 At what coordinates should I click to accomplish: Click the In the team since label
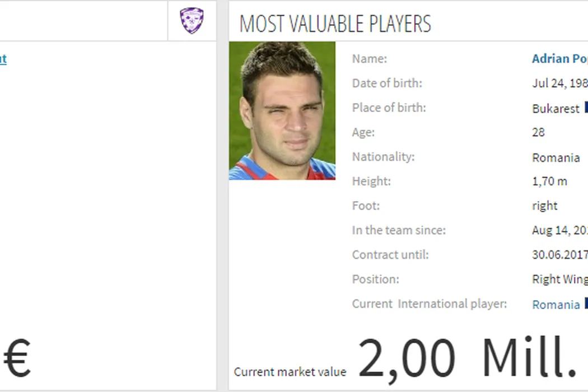pyautogui.click(x=399, y=230)
